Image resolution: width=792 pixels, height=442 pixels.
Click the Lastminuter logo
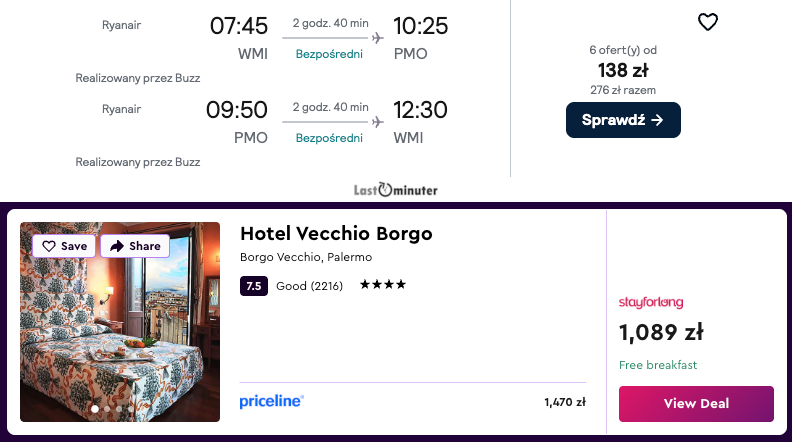click(x=396, y=189)
